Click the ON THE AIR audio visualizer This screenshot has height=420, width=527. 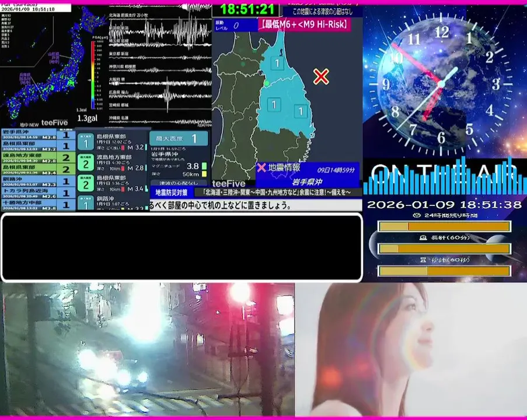(445, 176)
